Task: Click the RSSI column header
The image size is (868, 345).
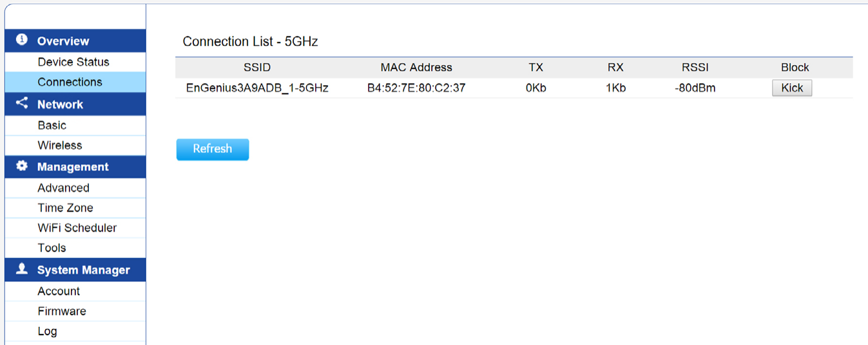Action: tap(695, 67)
